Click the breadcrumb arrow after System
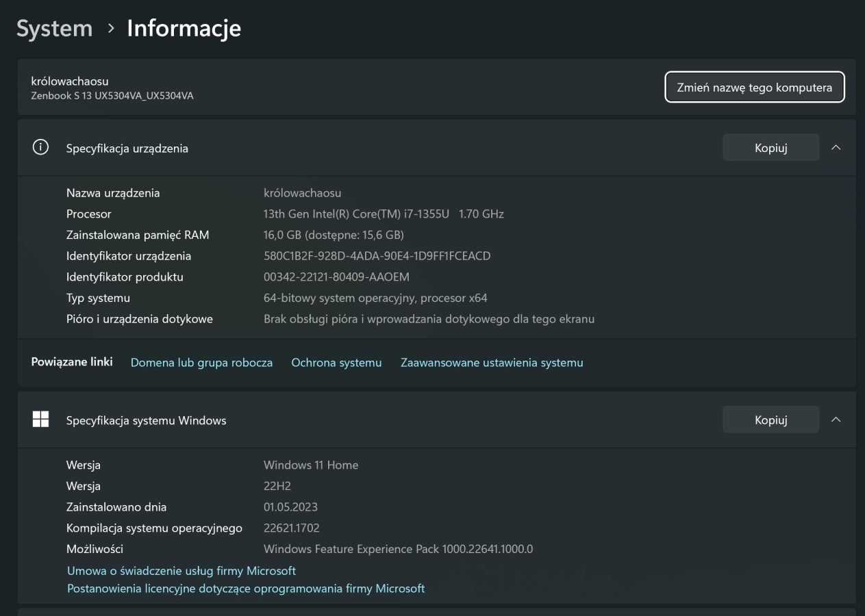 110,29
